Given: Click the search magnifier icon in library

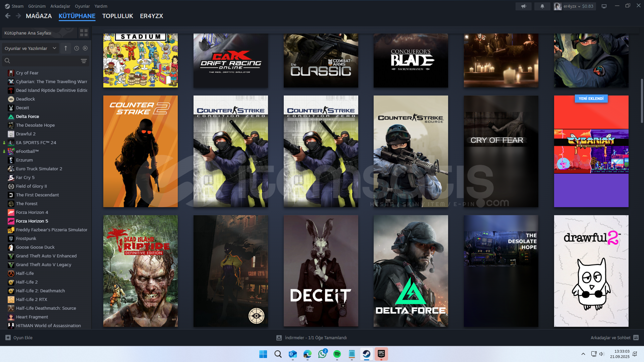Looking at the screenshot, I should tap(7, 61).
